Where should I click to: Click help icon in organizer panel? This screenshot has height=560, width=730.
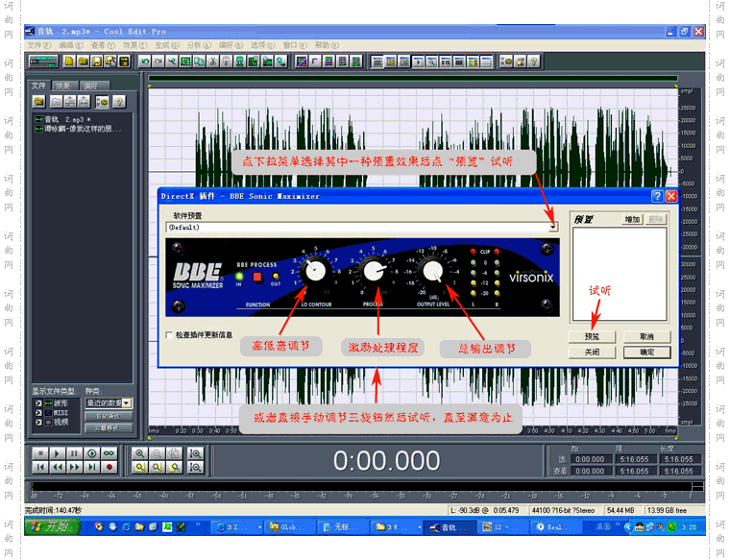119,102
